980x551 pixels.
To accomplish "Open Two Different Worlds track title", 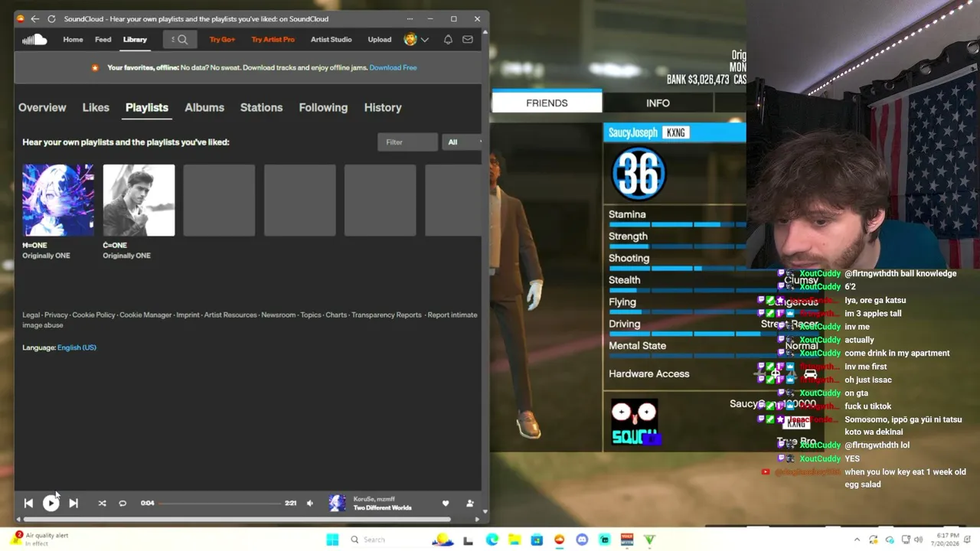I will (x=382, y=508).
